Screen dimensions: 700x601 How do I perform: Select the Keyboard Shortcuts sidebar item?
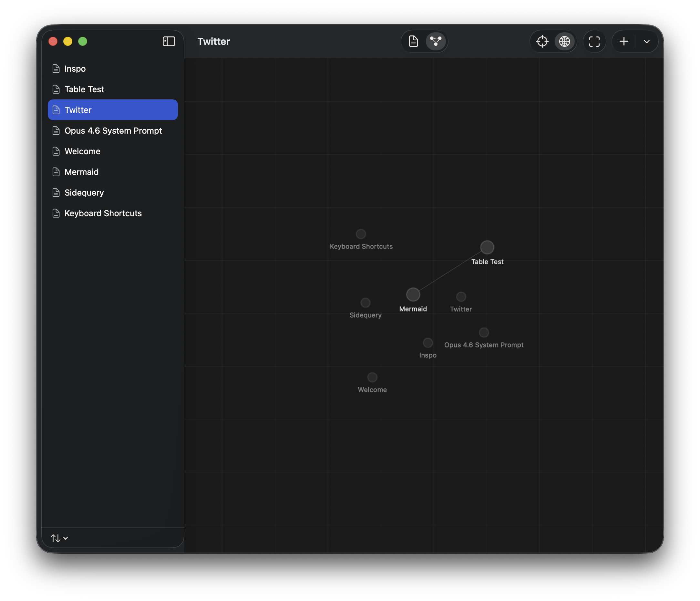(103, 213)
